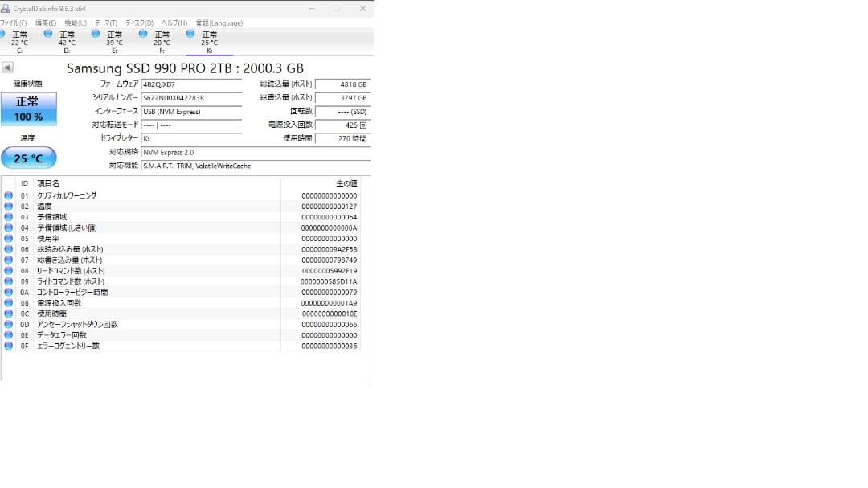
Task: Select the drive C: health status icon
Action: coord(3,35)
